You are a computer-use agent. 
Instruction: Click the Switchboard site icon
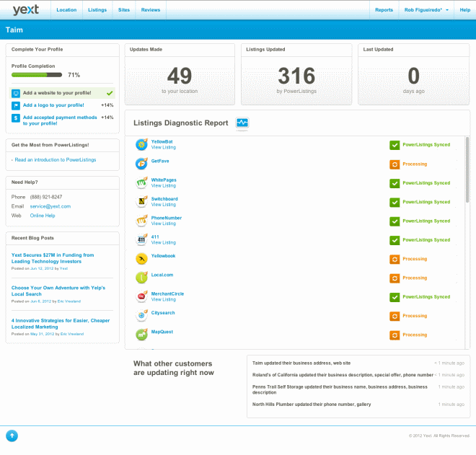[141, 202]
